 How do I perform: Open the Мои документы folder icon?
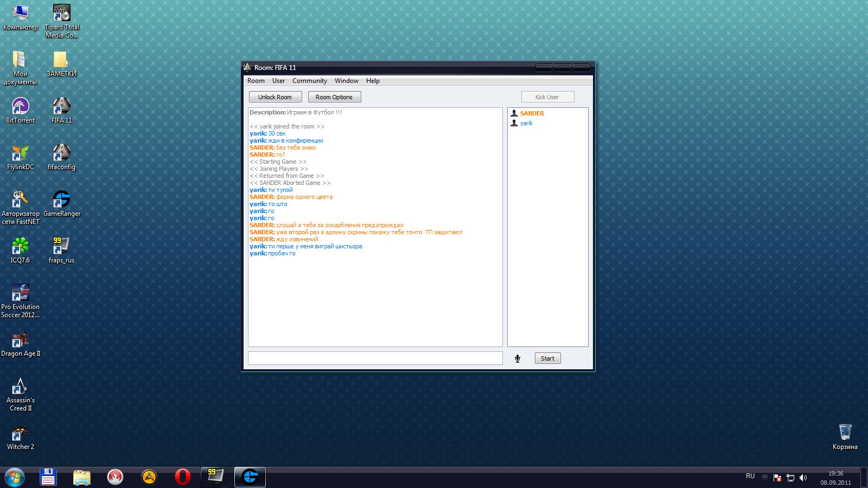tap(20, 68)
